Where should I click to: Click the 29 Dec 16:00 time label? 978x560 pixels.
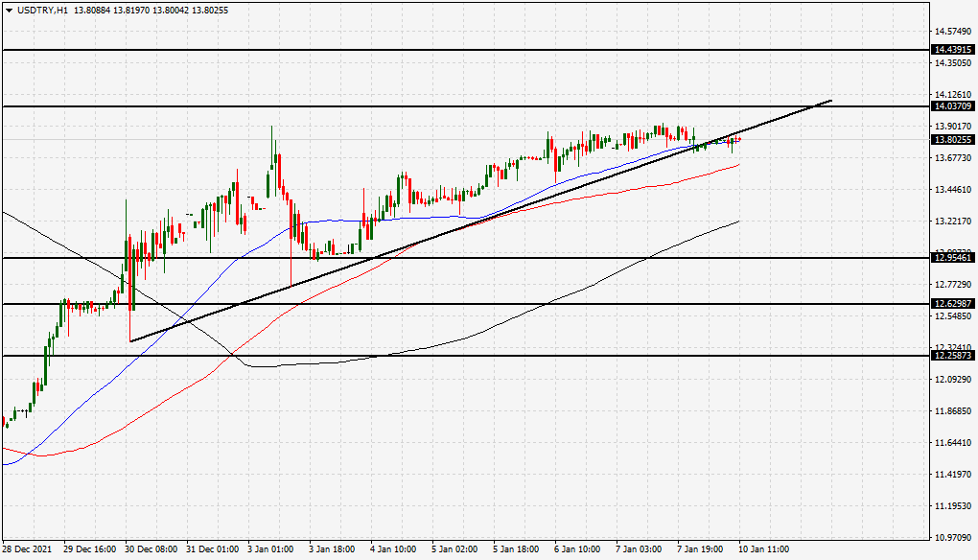[90, 549]
